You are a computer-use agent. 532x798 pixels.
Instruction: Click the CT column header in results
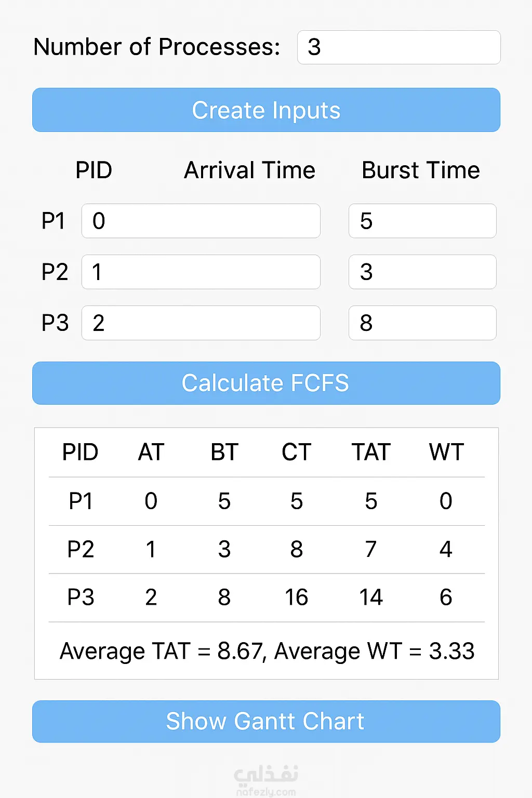coord(296,452)
